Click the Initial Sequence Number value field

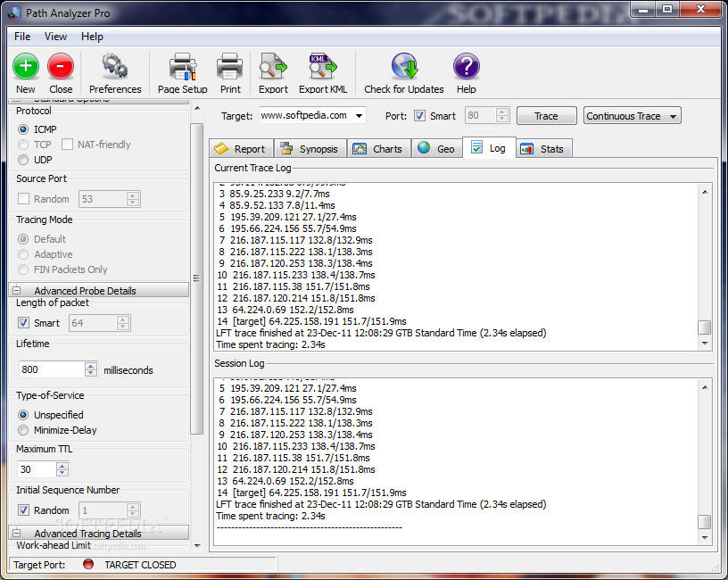pyautogui.click(x=103, y=510)
